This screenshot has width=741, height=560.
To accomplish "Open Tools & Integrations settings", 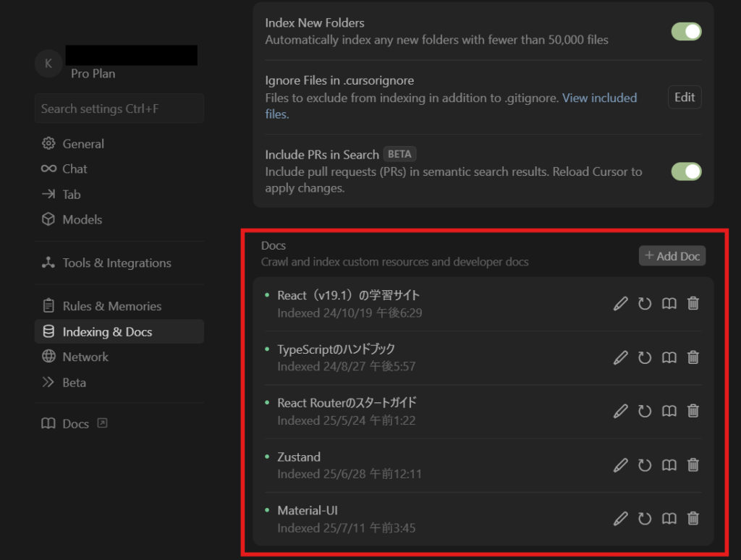I will (119, 263).
